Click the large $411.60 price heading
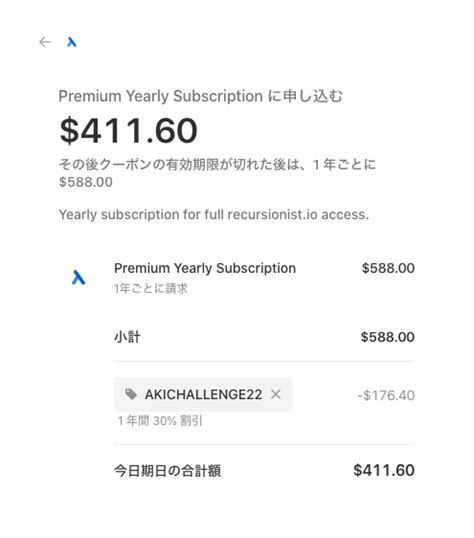The height and width of the screenshot is (538, 474). [x=128, y=130]
